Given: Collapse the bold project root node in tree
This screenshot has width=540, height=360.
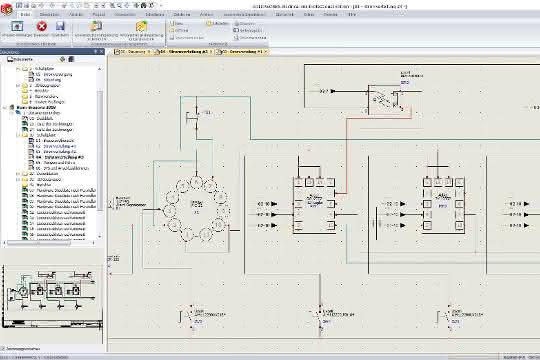Looking at the screenshot, I should (x=5, y=107).
